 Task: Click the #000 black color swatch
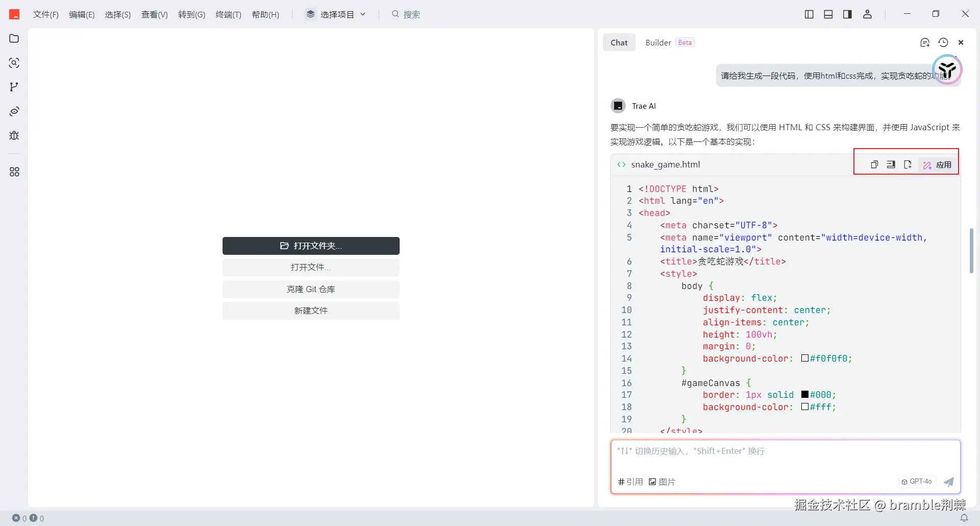(805, 394)
